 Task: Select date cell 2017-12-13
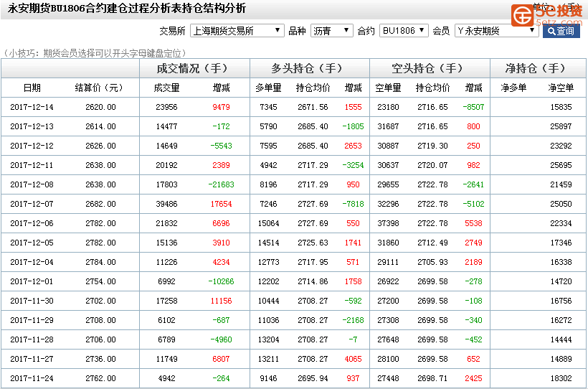pos(32,126)
